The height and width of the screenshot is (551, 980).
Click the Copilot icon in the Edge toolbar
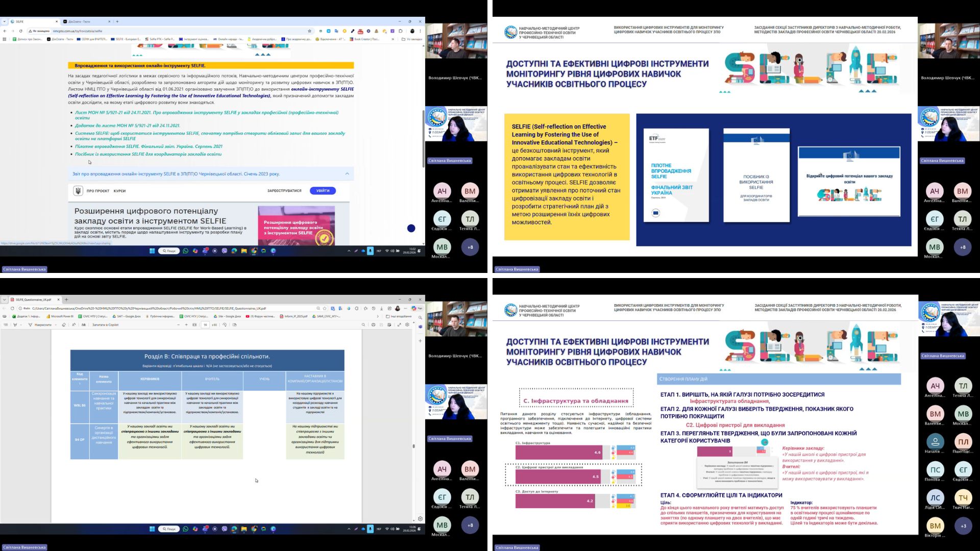click(414, 308)
